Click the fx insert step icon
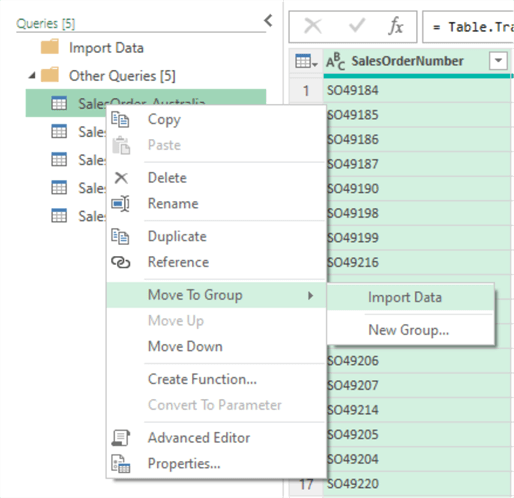This screenshot has height=498, width=514. (x=396, y=26)
